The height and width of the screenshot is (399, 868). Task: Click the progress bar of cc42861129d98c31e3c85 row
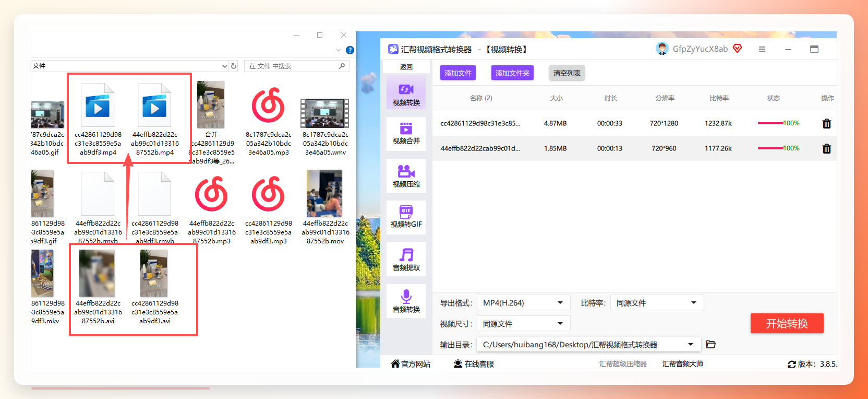pyautogui.click(x=770, y=123)
